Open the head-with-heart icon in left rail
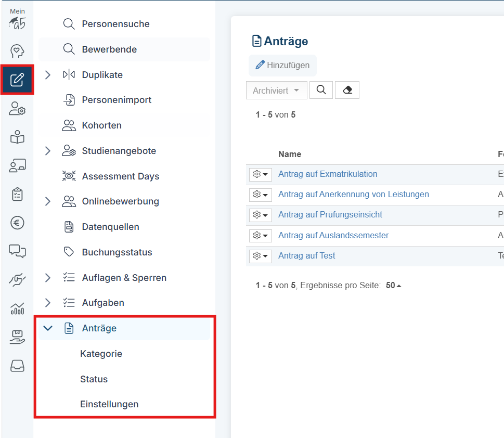The height and width of the screenshot is (438, 504). pyautogui.click(x=17, y=51)
